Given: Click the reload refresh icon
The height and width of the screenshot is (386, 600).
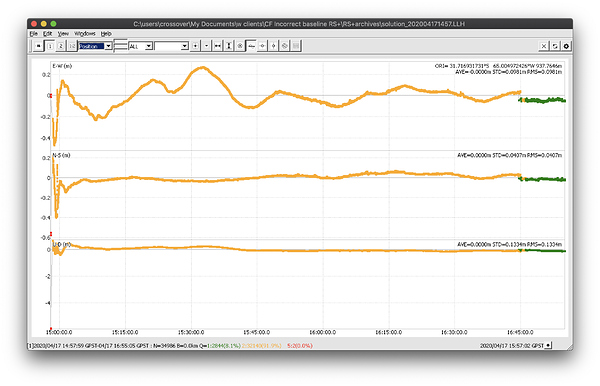Looking at the screenshot, I should click(x=555, y=46).
